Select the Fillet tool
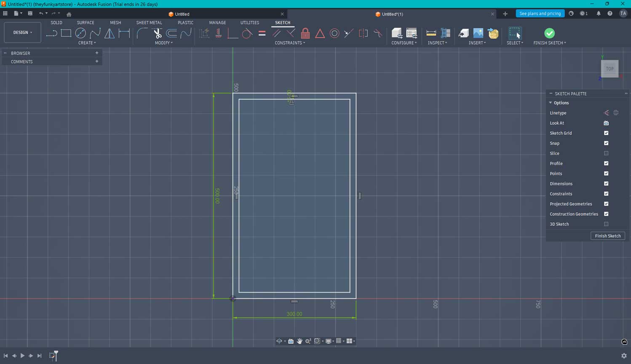This screenshot has height=364, width=631. point(142,33)
